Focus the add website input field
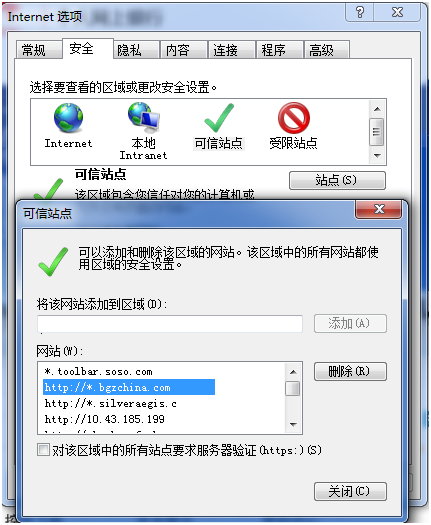Viewport: 431px width, 525px height. click(x=170, y=324)
